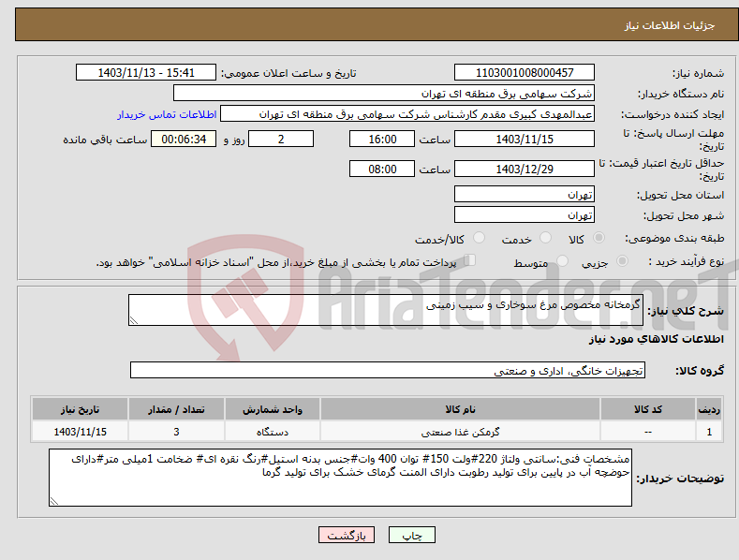Click the general description text area
Image resolution: width=739 pixels, height=560 pixels.
(x=386, y=310)
